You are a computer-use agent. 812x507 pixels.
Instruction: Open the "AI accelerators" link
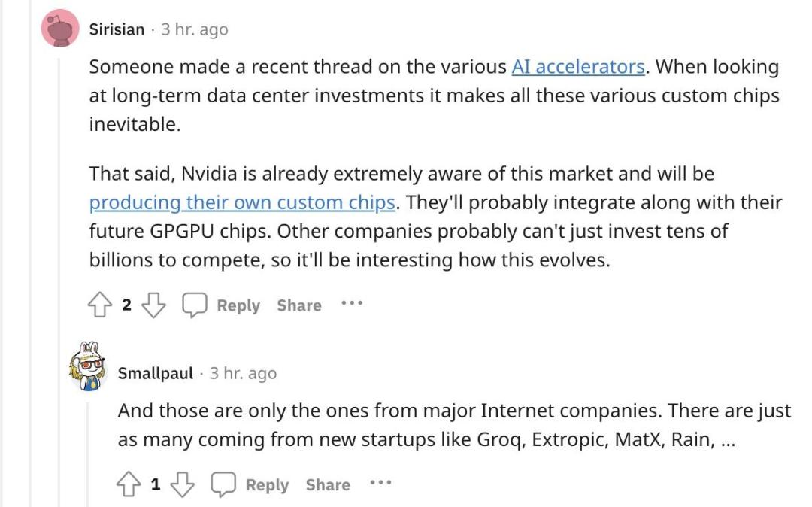coord(577,67)
